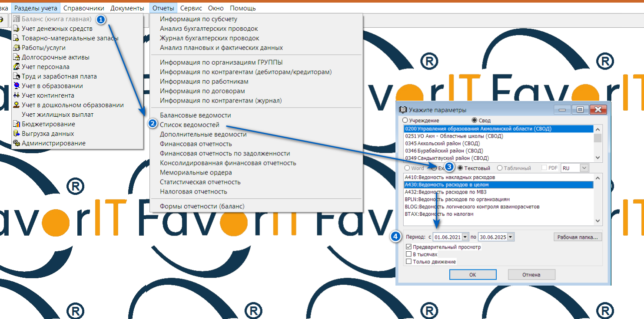
Task: Click the Работы/услуги printer icon
Action: click(x=17, y=48)
